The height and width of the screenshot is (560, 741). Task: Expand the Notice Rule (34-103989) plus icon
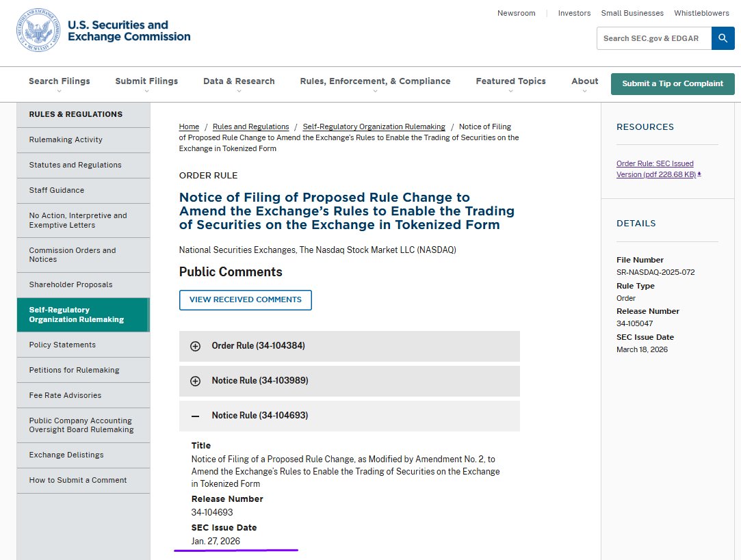[195, 381]
